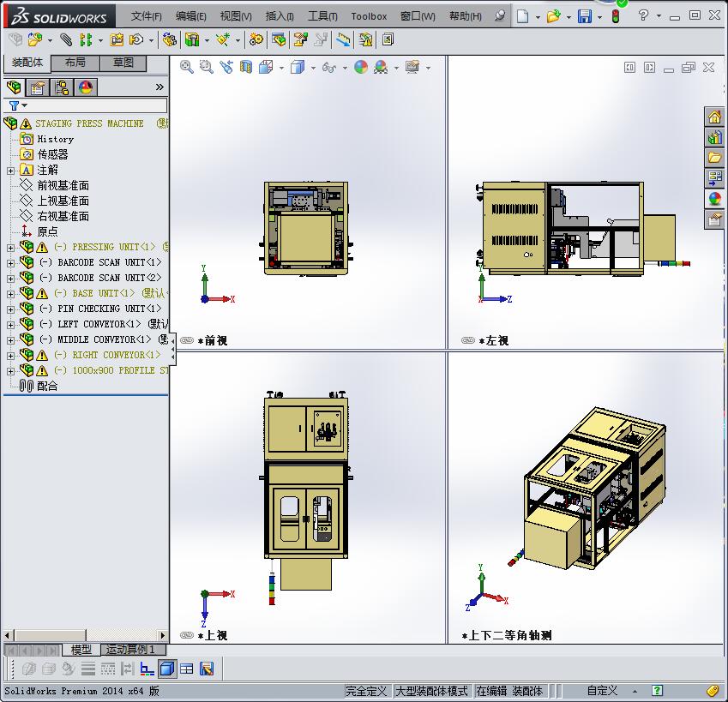Click the Exploded View icon
728x702 pixels.
pyautogui.click(x=300, y=40)
